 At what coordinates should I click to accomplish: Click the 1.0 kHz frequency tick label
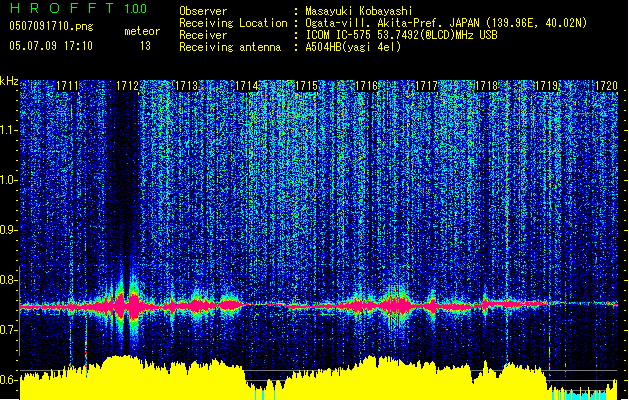(x=8, y=181)
